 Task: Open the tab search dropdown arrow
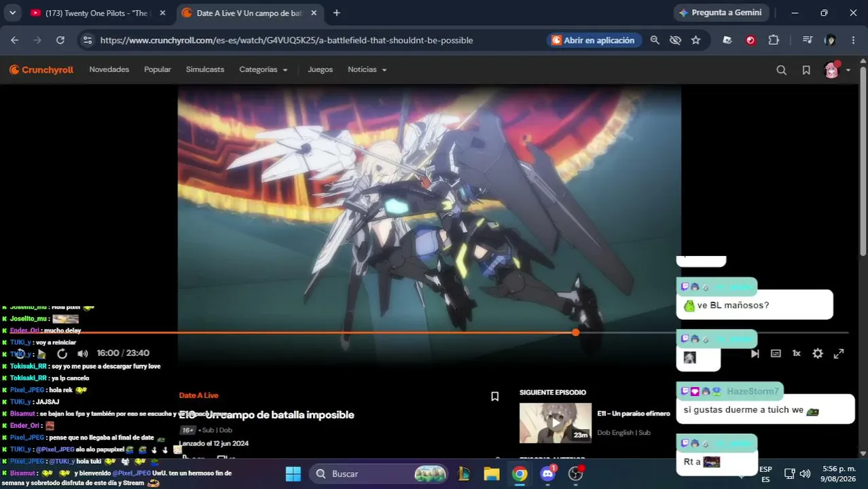[x=12, y=13]
